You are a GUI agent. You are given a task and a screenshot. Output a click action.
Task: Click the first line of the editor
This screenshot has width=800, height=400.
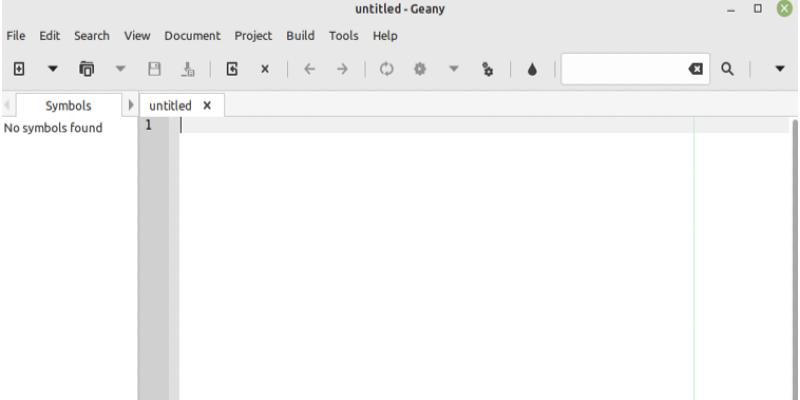(x=484, y=125)
